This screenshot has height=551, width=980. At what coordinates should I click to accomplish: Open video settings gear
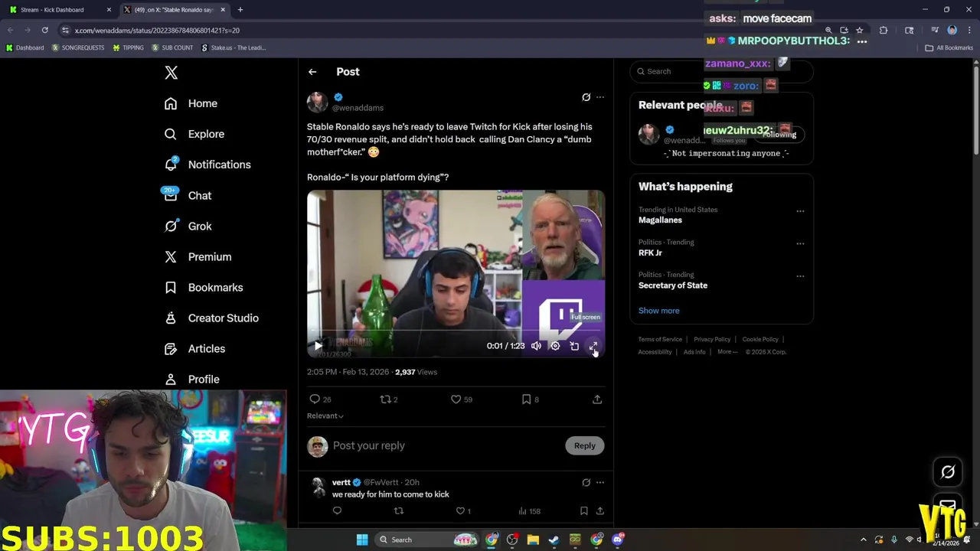point(555,346)
